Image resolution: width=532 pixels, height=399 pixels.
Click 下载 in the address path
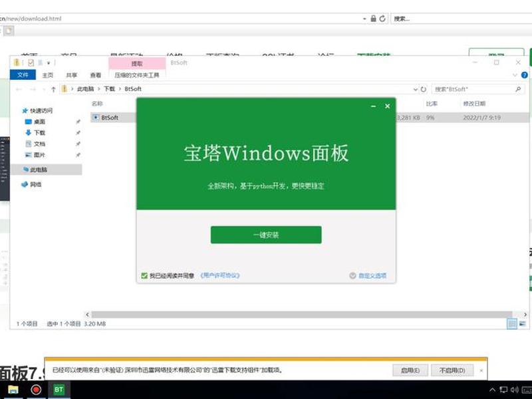pyautogui.click(x=109, y=89)
